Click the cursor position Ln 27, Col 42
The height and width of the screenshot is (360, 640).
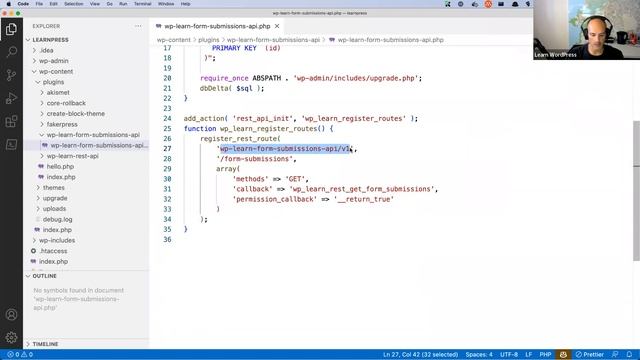coord(420,355)
